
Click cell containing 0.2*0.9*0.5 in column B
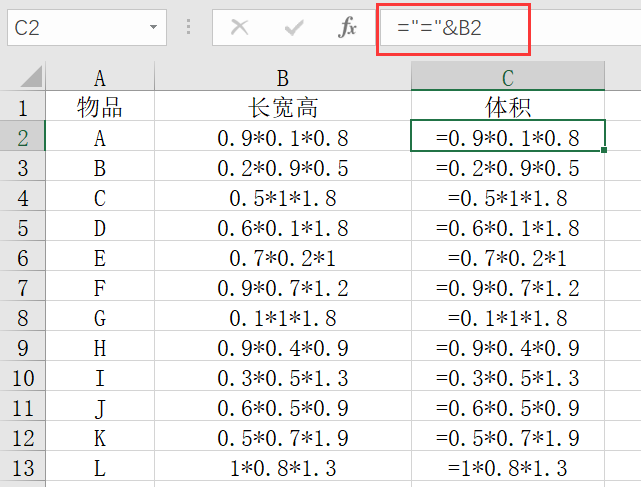pyautogui.click(x=283, y=166)
